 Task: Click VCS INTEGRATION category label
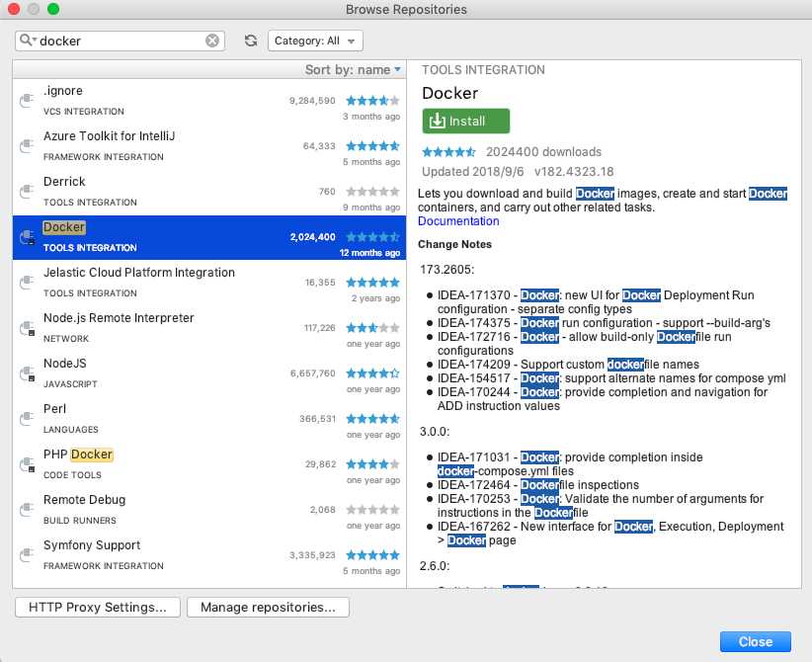(x=84, y=112)
